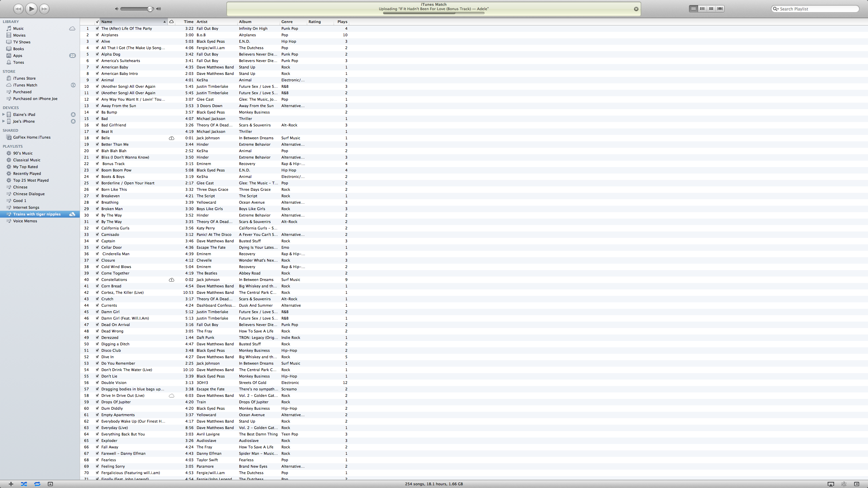Click the volume low speaker icon
868x488 pixels.
pos(117,9)
